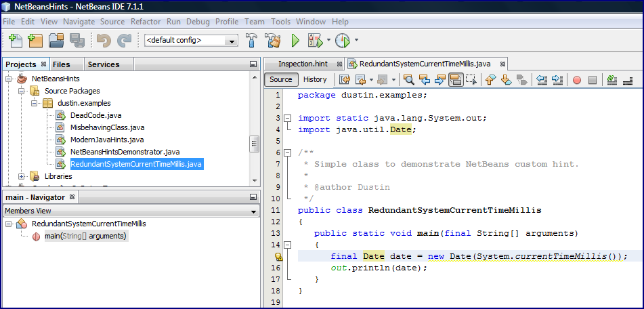This screenshot has height=309, width=644.
Task: Click Find Next Occurrence icon
Action: click(x=439, y=80)
